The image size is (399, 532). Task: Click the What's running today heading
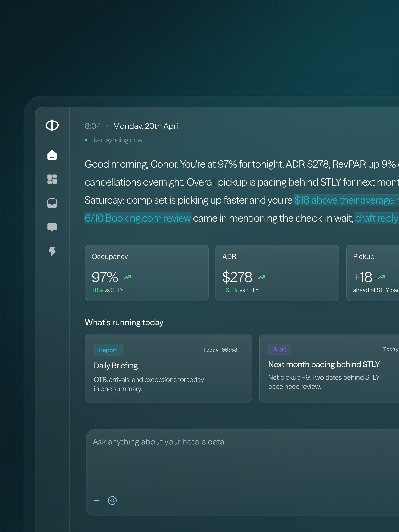[124, 322]
